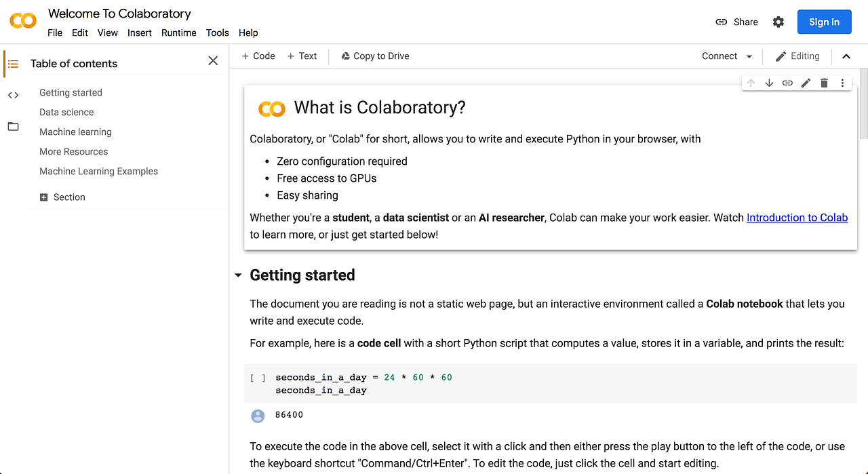Open the cell's more options menu

(x=842, y=82)
